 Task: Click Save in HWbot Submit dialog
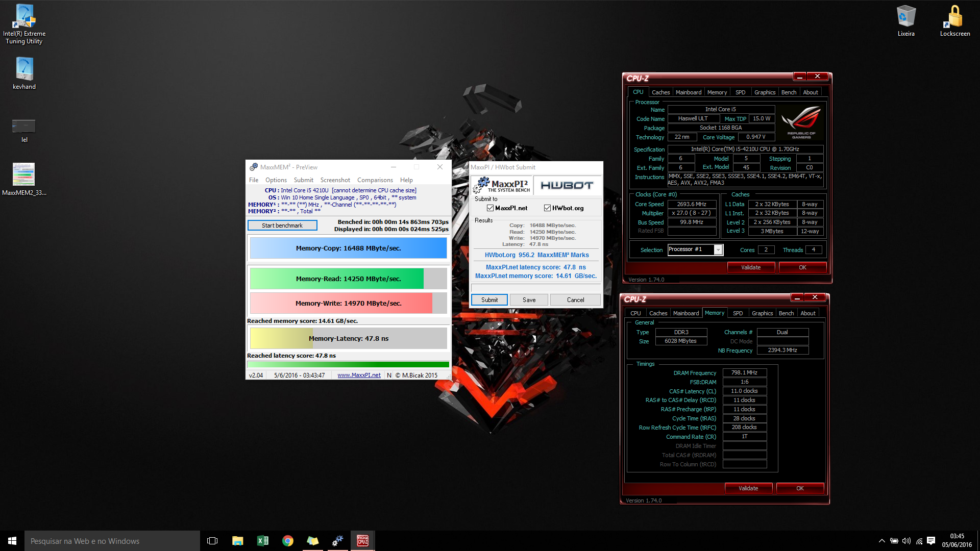click(x=529, y=300)
